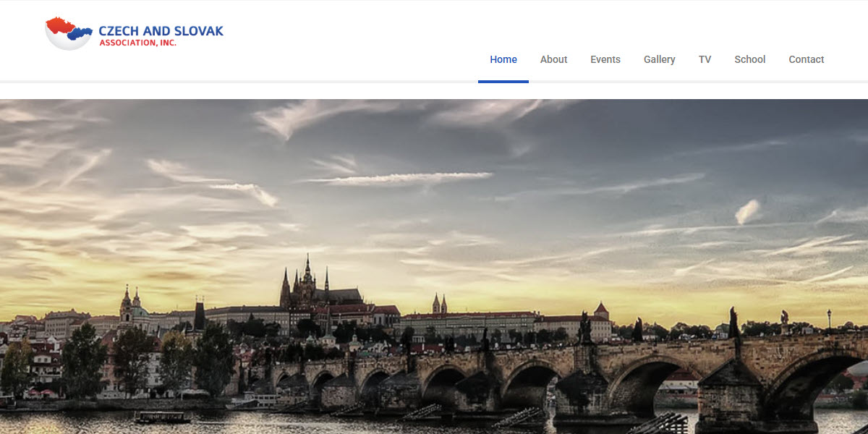
Task: Open the TV page
Action: click(705, 59)
